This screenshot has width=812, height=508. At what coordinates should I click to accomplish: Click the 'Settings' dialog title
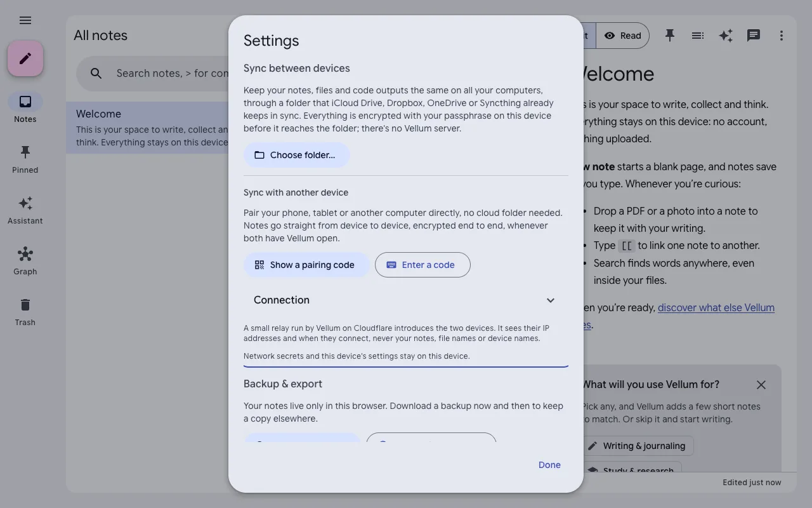pyautogui.click(x=271, y=41)
